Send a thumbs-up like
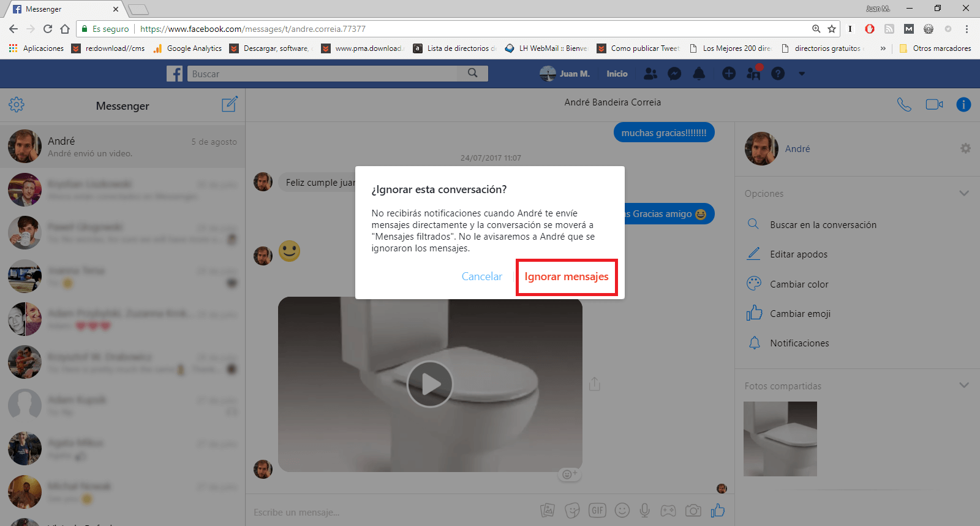The width and height of the screenshot is (980, 526). tap(718, 510)
